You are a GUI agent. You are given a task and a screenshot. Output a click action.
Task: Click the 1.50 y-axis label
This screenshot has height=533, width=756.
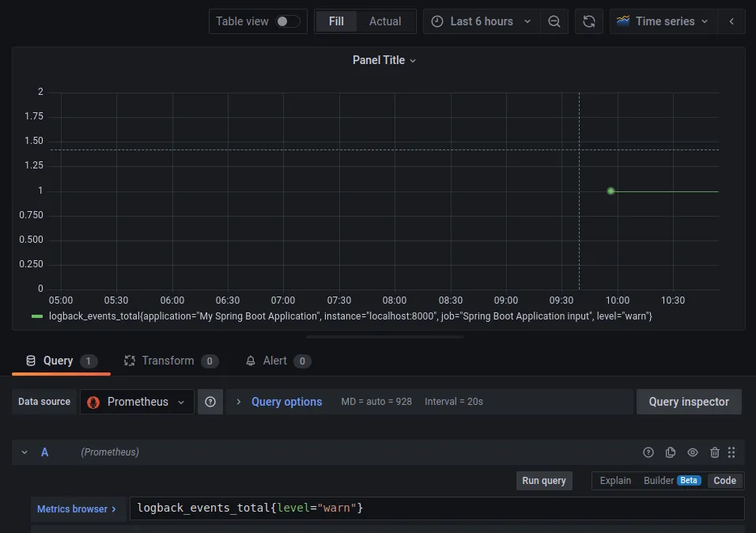pos(34,141)
